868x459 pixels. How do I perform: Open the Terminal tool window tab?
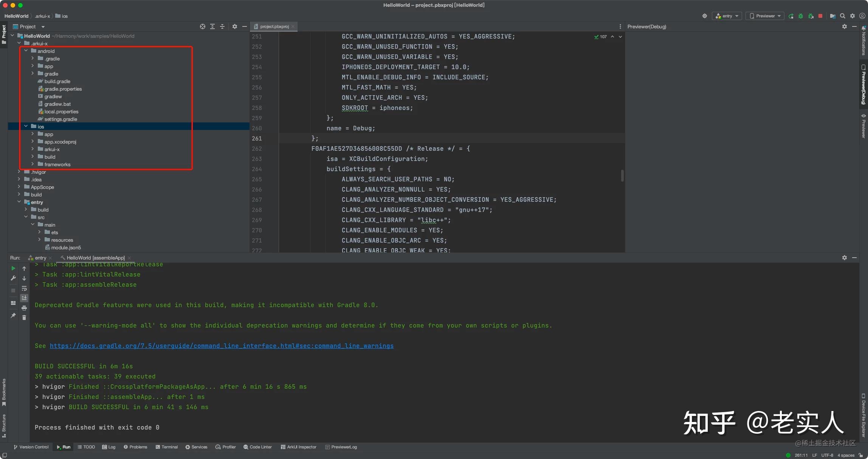[x=167, y=447]
